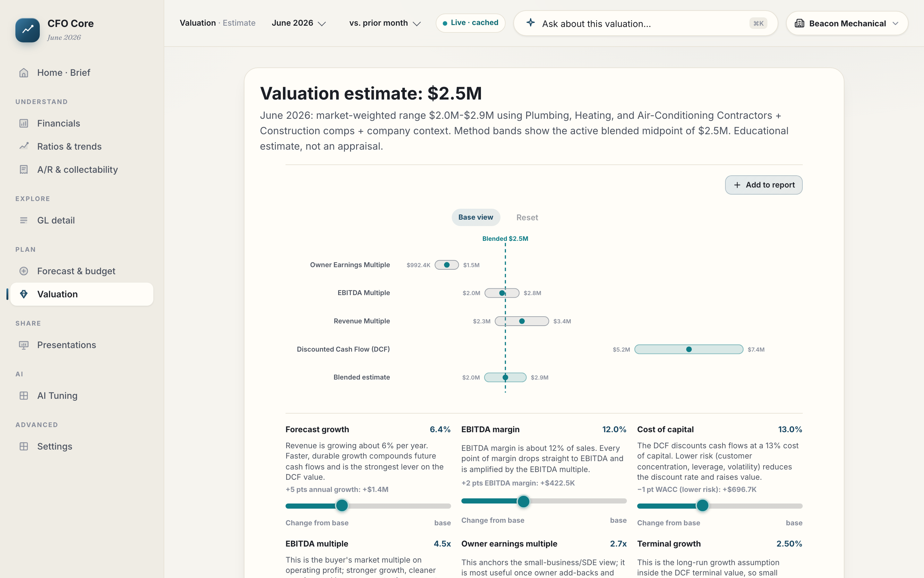Click the Ratios & trends line icon
Viewport: 924px width, 578px height.
24,146
